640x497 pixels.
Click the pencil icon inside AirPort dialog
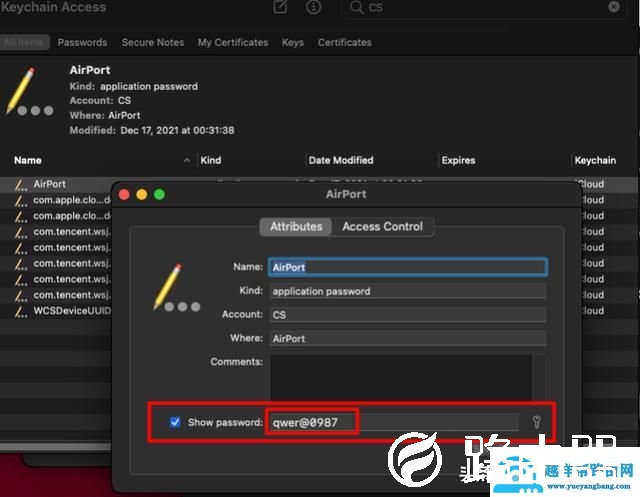pos(176,288)
